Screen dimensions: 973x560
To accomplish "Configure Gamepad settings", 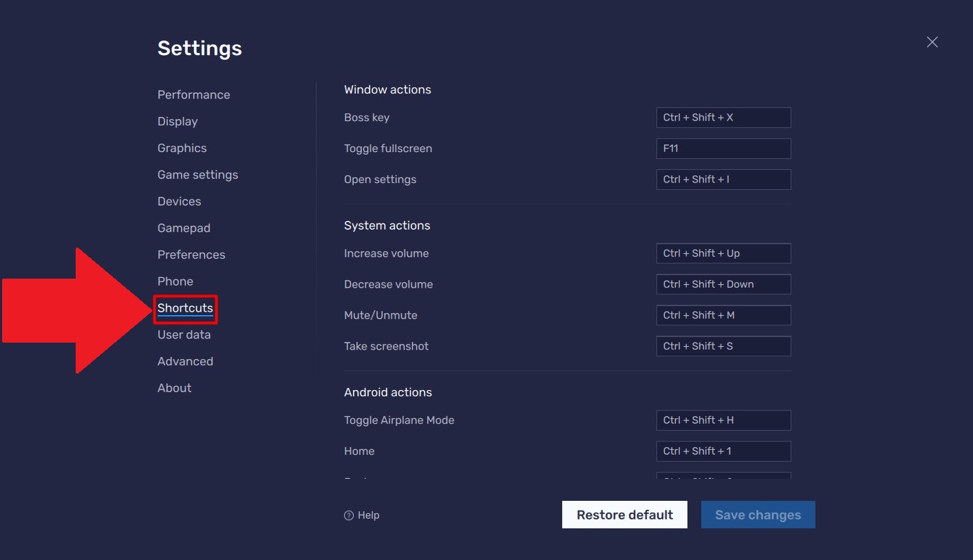I will point(184,228).
